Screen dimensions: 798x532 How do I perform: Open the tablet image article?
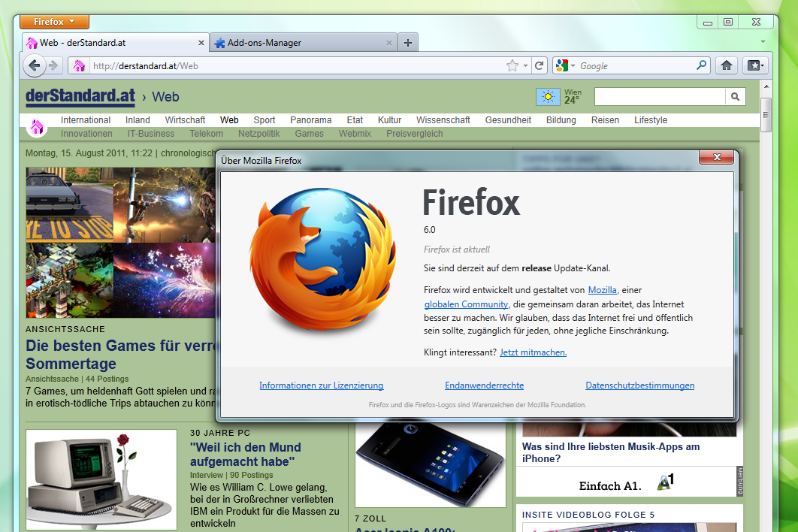[x=431, y=464]
